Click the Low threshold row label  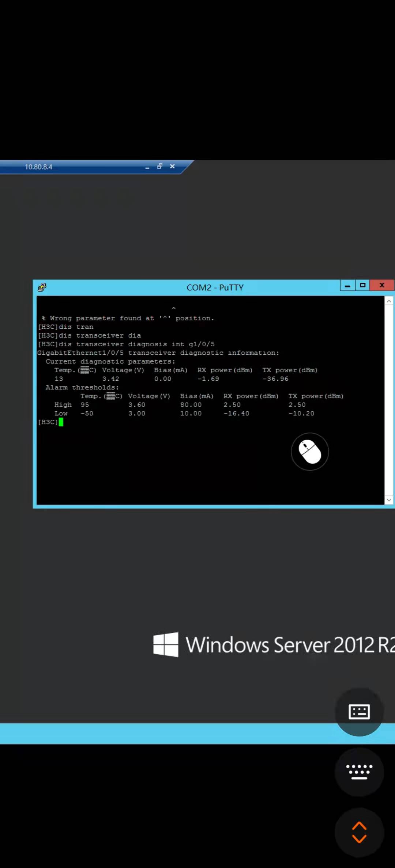(61, 414)
